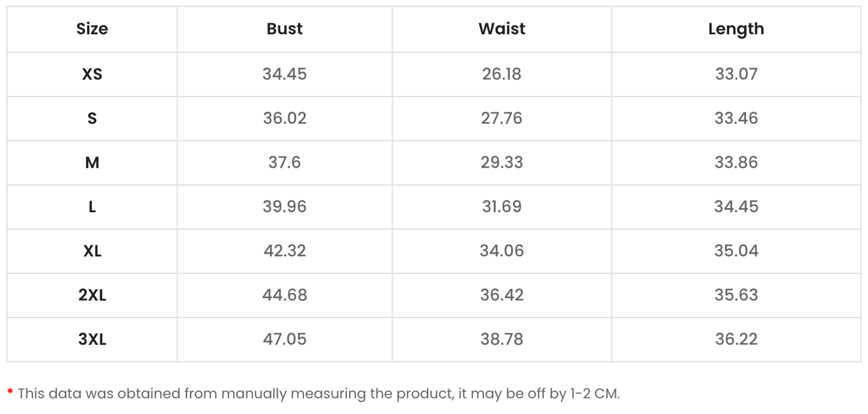Click the Waist column header
Viewport: 868px width, 414px height.
[x=502, y=29]
